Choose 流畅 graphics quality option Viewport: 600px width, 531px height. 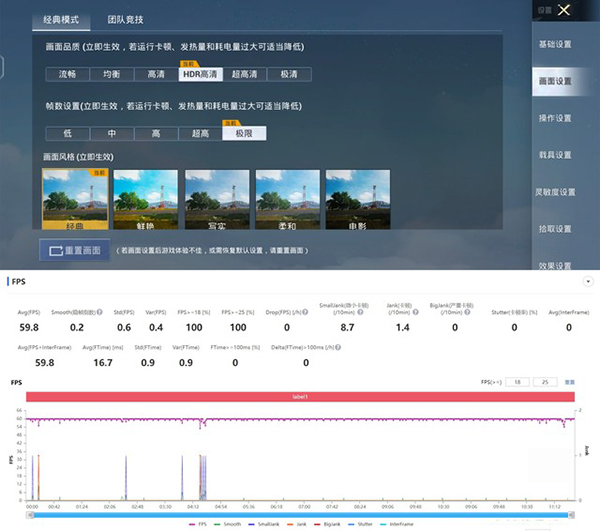pos(66,75)
